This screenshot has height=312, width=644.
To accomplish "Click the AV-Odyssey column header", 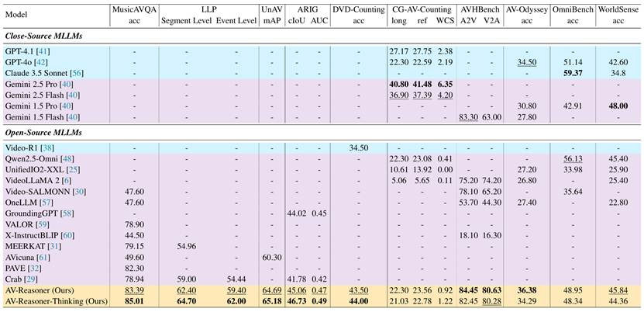I will 527,10.
